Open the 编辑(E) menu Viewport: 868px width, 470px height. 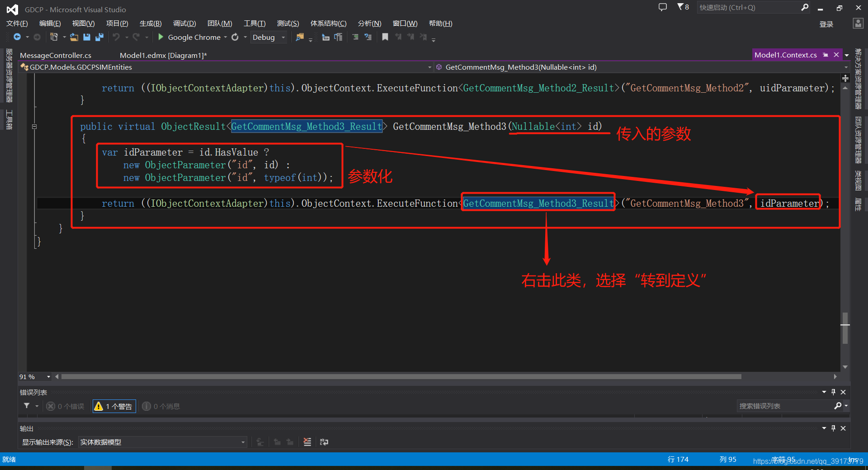pos(50,24)
